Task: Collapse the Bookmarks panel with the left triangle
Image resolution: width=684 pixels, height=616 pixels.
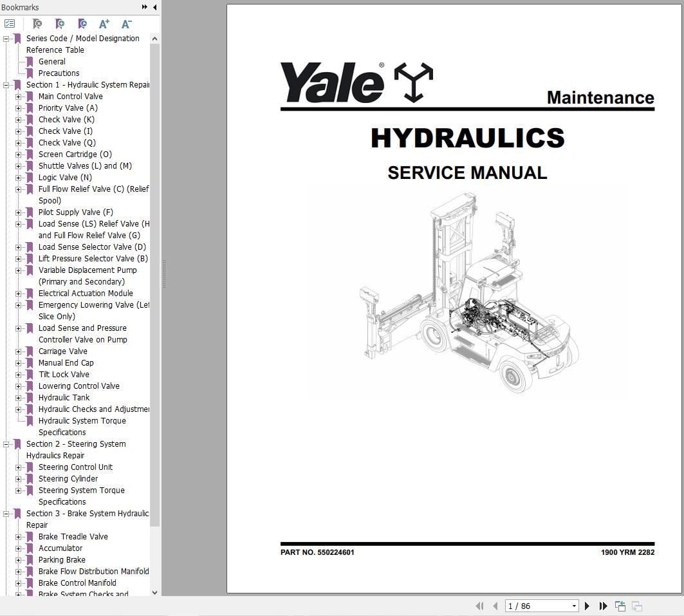Action: tap(155, 7)
